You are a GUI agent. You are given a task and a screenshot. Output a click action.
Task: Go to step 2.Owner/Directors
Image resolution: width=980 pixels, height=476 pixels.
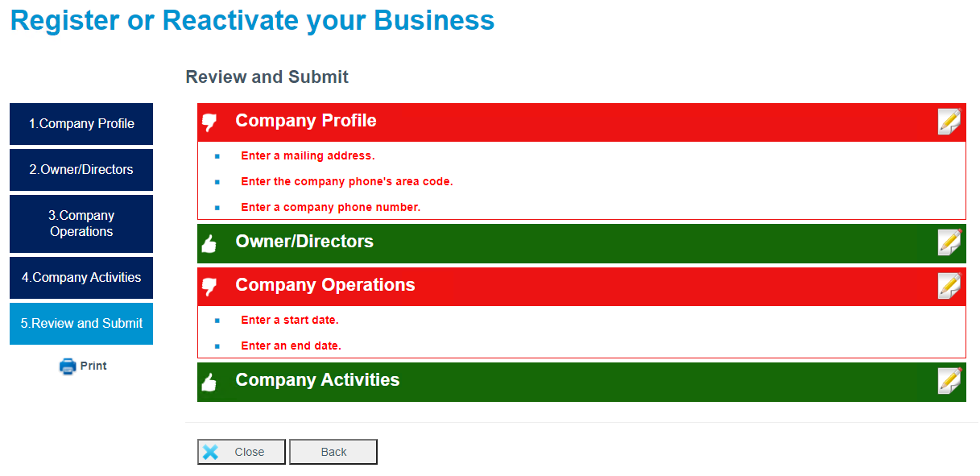(x=81, y=170)
